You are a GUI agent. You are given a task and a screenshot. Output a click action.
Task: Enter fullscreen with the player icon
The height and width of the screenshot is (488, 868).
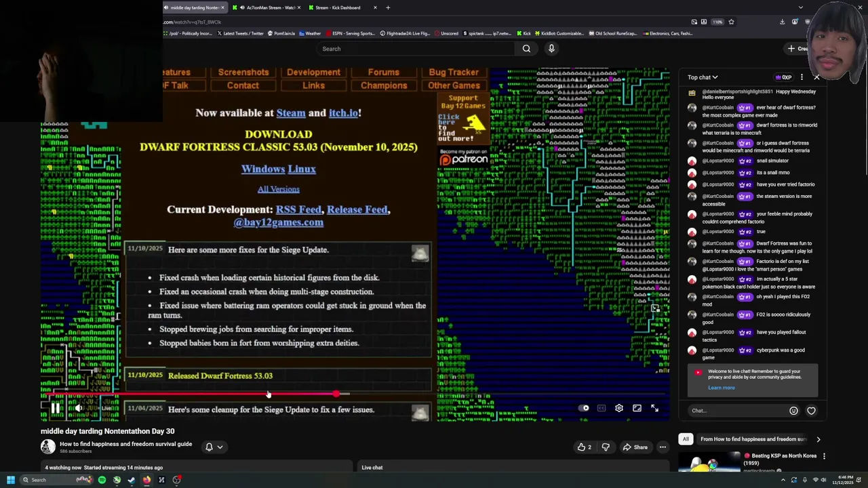point(654,408)
